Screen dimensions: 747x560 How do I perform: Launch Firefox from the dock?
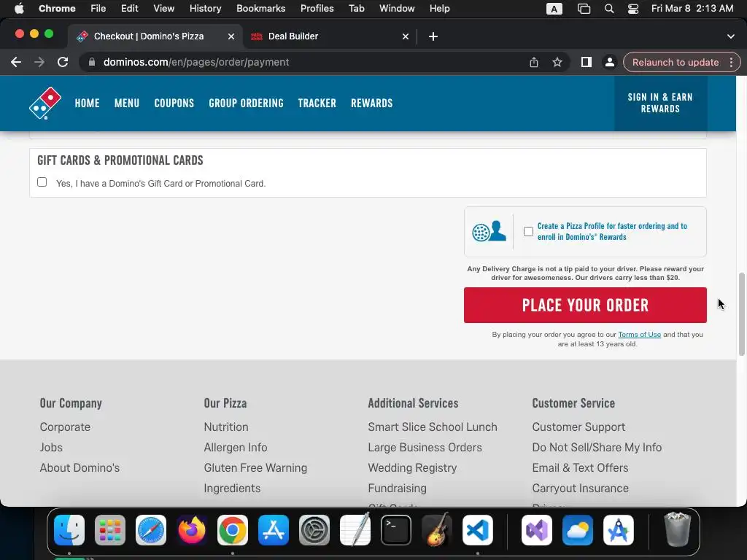point(192,530)
